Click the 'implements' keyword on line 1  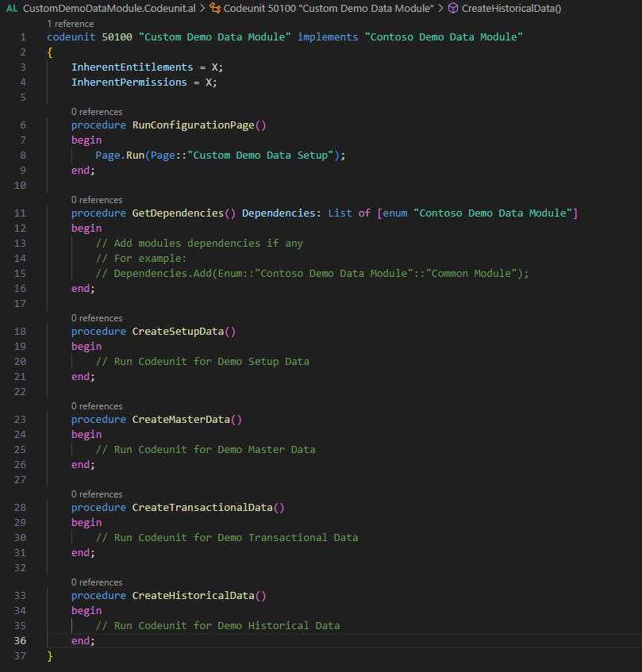(328, 37)
